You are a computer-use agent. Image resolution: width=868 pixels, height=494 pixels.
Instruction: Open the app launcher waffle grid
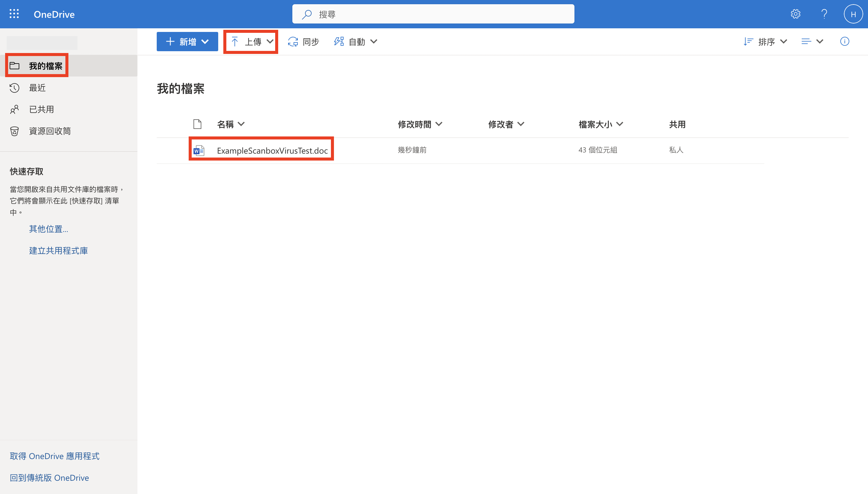(x=14, y=14)
